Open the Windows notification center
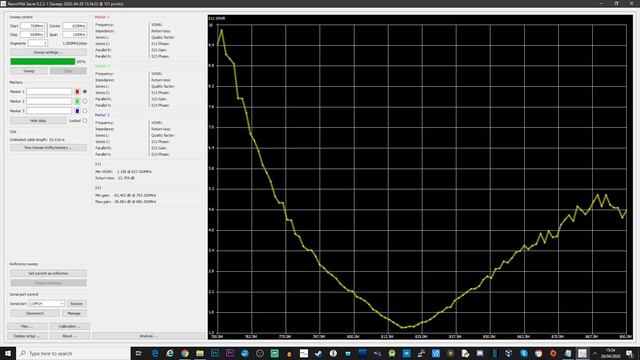The width and height of the screenshot is (640, 360). (629, 353)
